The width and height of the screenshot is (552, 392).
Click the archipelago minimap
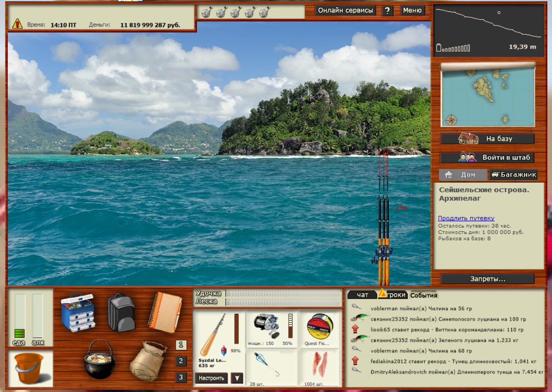click(488, 97)
